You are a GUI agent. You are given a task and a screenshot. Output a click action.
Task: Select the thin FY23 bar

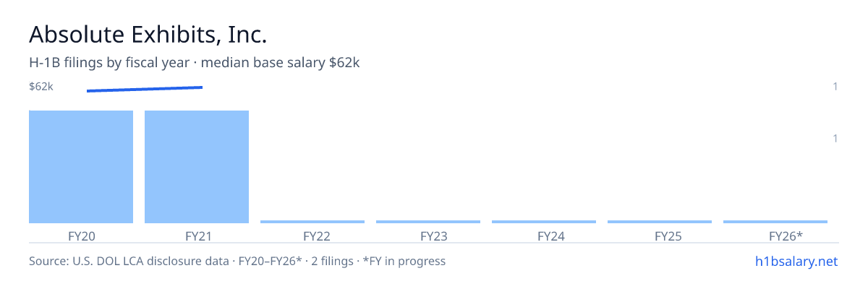[x=428, y=222]
